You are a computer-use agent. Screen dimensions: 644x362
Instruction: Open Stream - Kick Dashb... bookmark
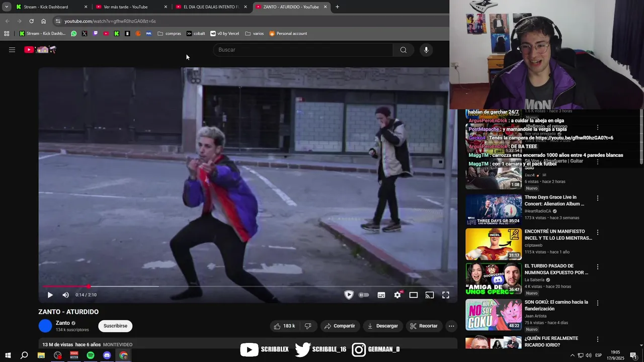click(42, 34)
